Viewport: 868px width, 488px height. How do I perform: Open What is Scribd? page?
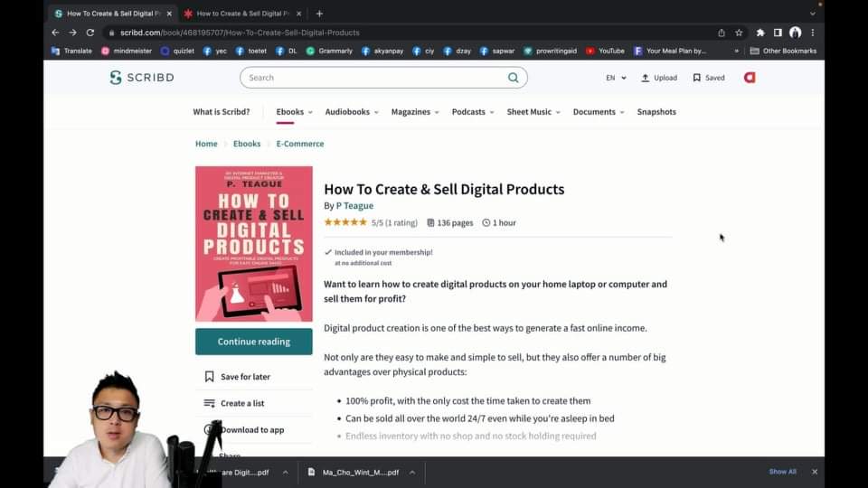click(221, 112)
